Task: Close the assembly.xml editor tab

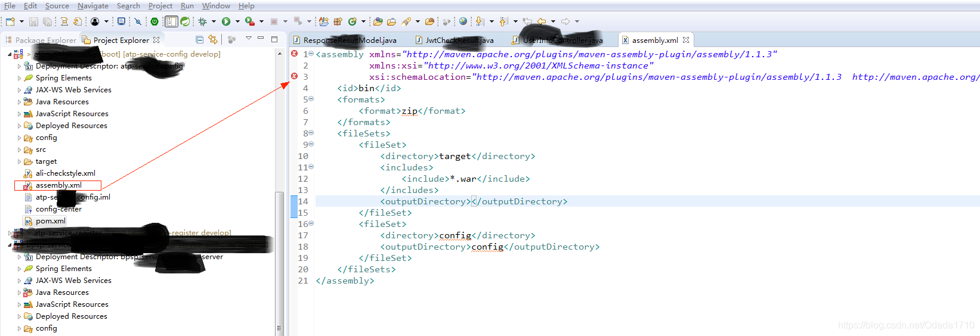Action: tap(686, 40)
